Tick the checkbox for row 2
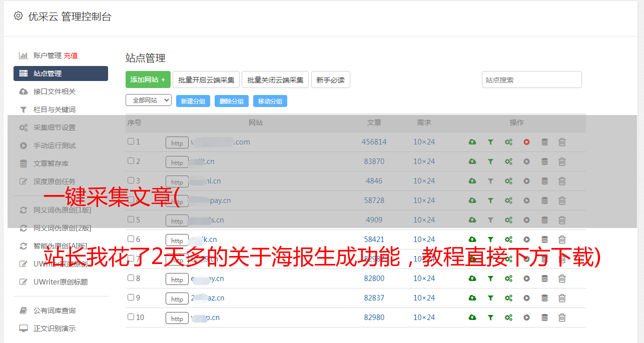 (131, 161)
